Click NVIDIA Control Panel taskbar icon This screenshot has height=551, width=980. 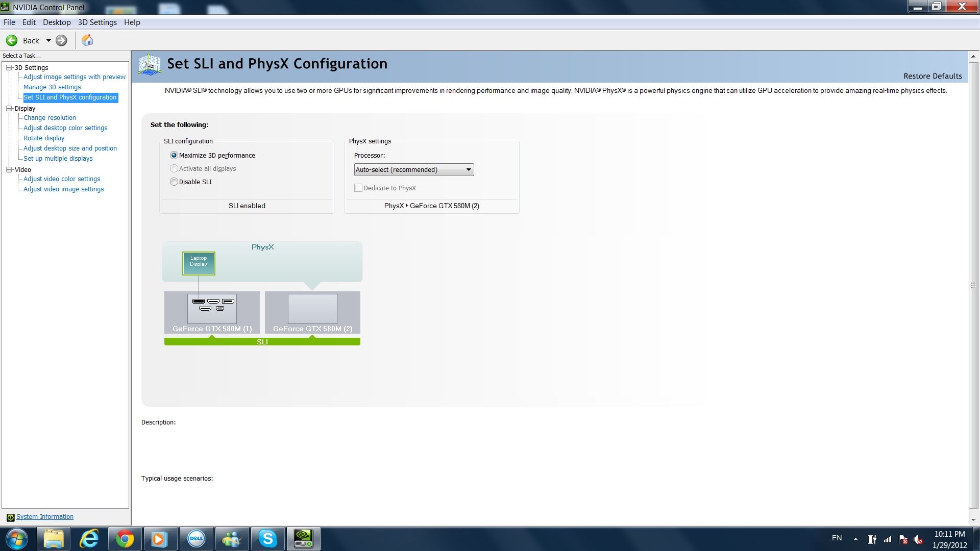point(303,539)
